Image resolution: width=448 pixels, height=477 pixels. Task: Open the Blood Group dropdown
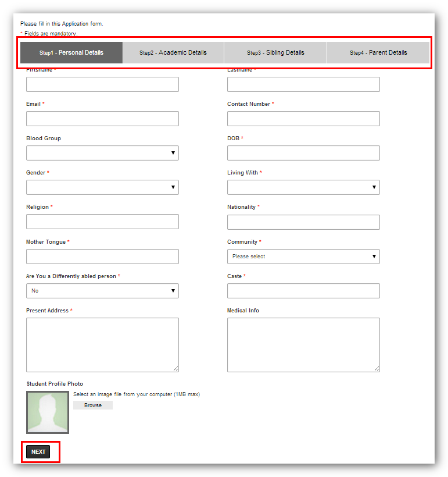click(x=102, y=153)
